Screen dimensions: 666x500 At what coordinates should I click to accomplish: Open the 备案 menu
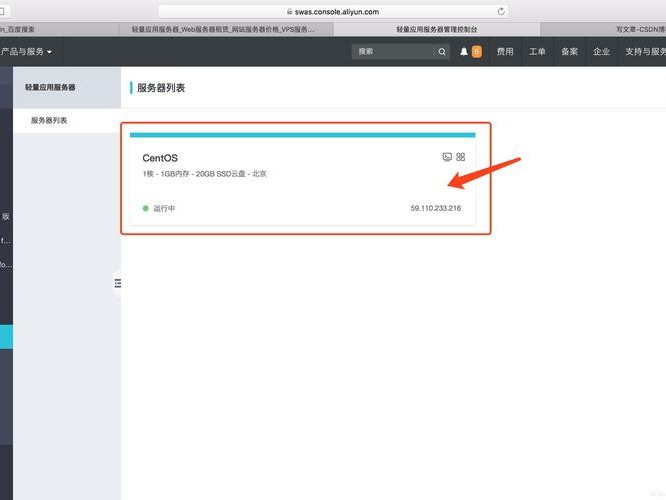click(x=569, y=51)
